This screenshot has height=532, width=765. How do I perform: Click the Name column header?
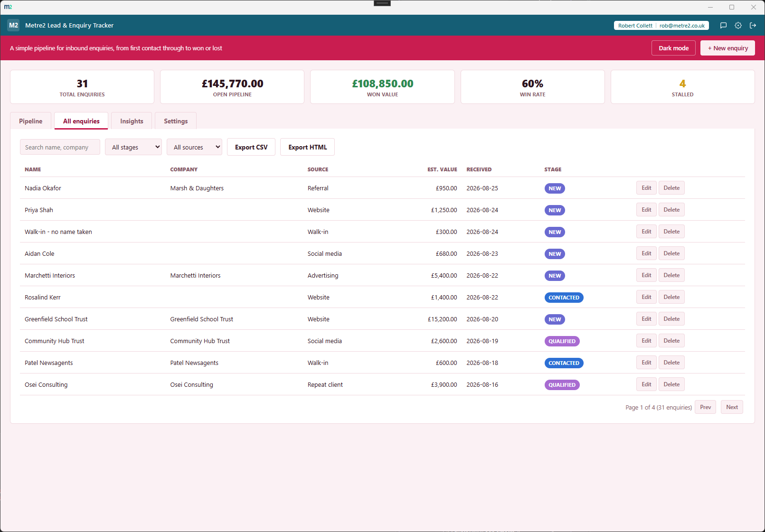(33, 169)
